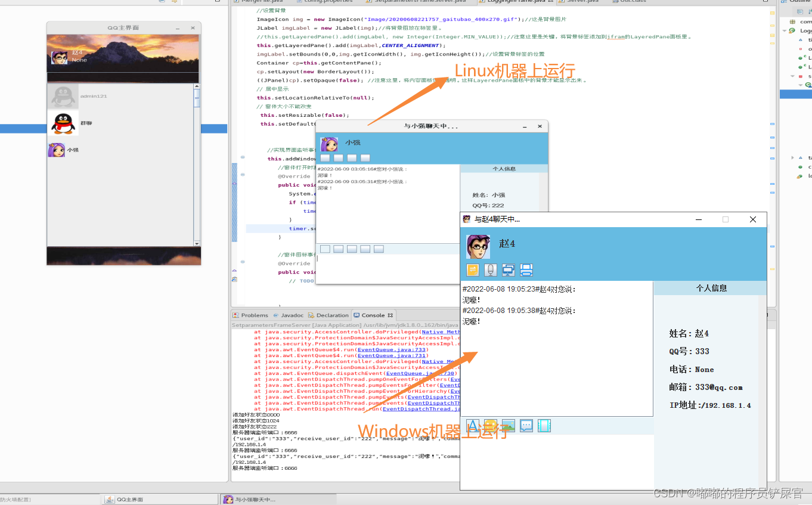812x505 pixels.
Task: Click the 个人信息 header in 赵4 chat window
Action: coord(710,288)
